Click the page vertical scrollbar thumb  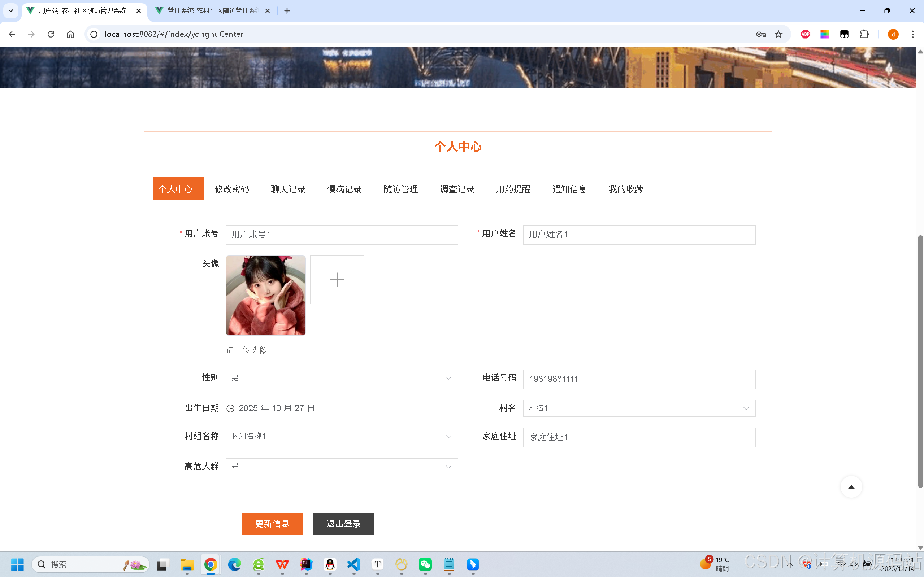[920, 362]
